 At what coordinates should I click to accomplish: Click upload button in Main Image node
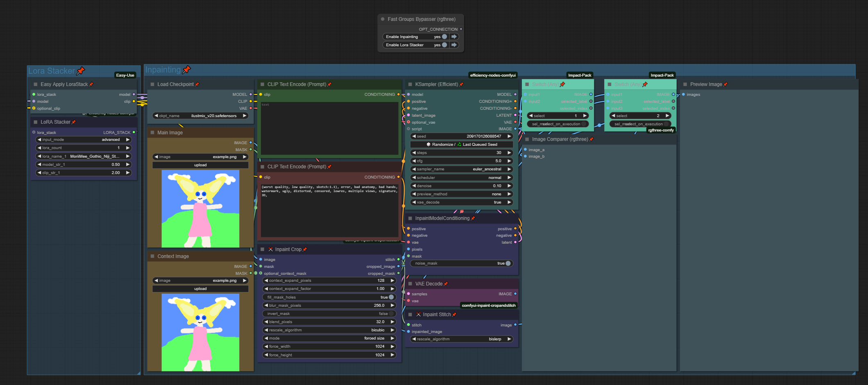200,165
